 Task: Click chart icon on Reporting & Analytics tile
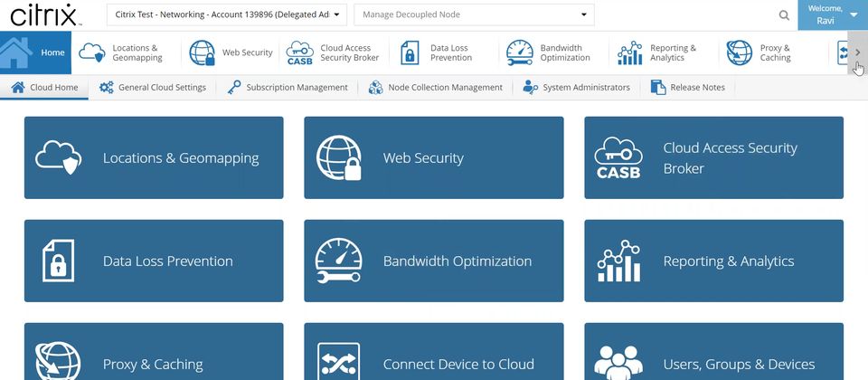[x=618, y=261]
